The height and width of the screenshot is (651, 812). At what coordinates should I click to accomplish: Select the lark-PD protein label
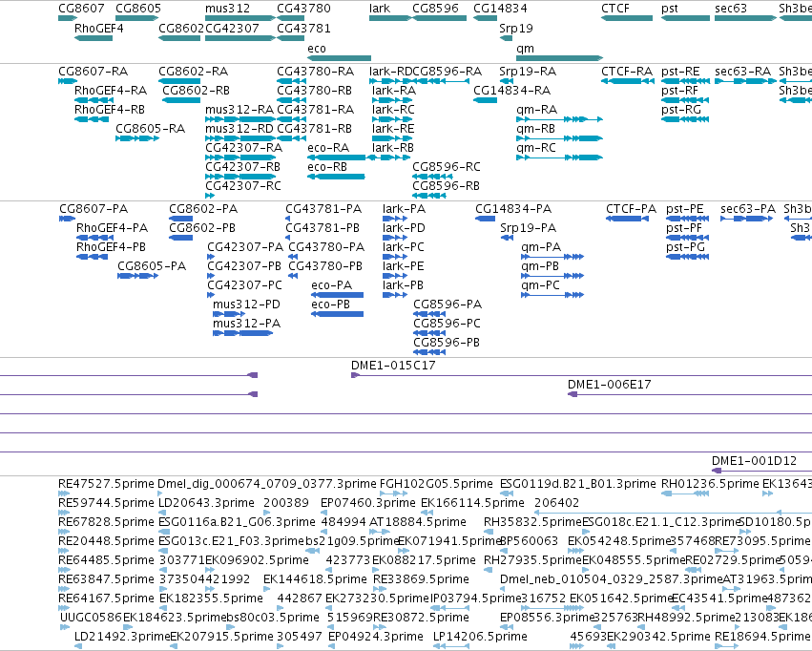click(404, 228)
